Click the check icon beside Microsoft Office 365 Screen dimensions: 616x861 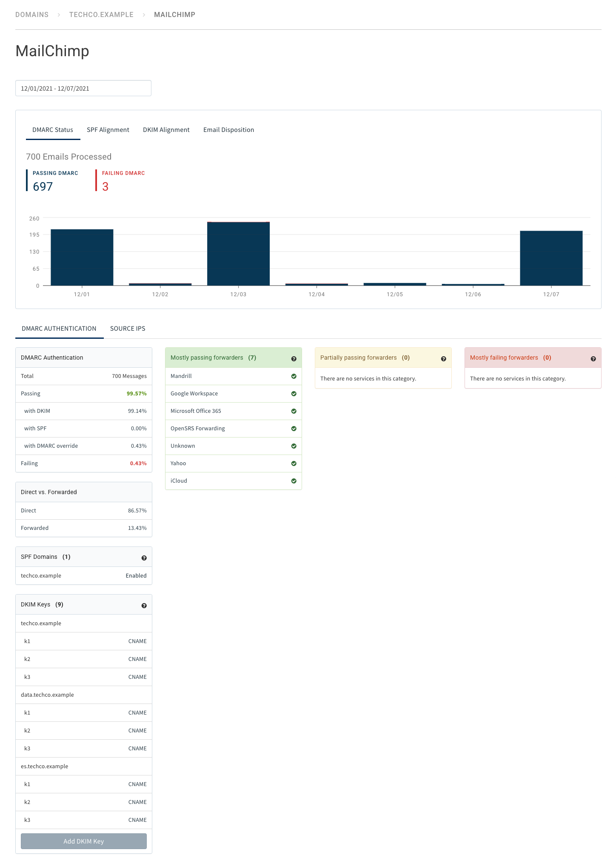tap(294, 411)
